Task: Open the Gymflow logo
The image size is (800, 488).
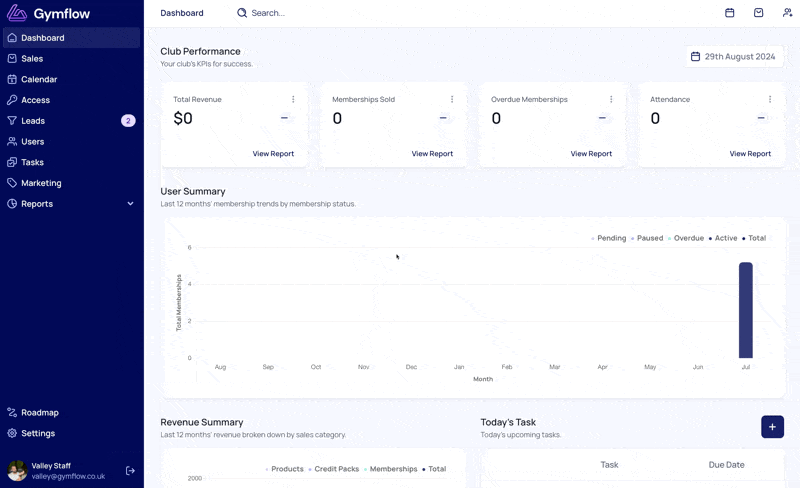Action: 48,13
